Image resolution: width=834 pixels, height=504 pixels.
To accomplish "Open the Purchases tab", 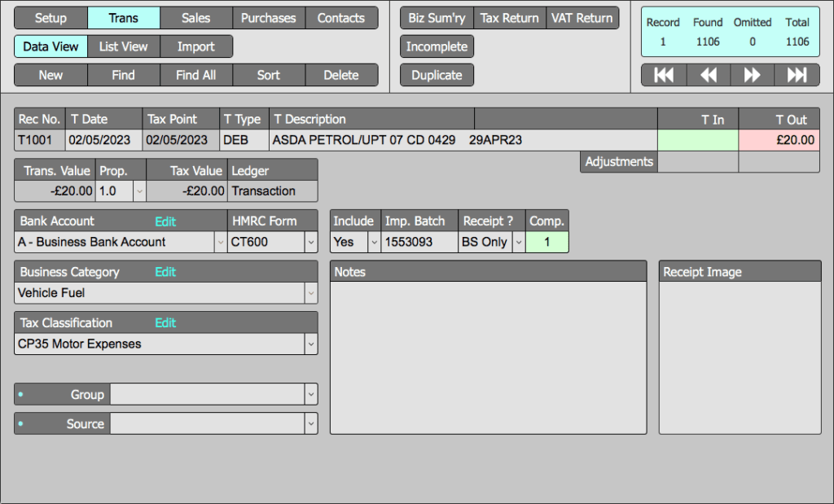I will pos(269,18).
